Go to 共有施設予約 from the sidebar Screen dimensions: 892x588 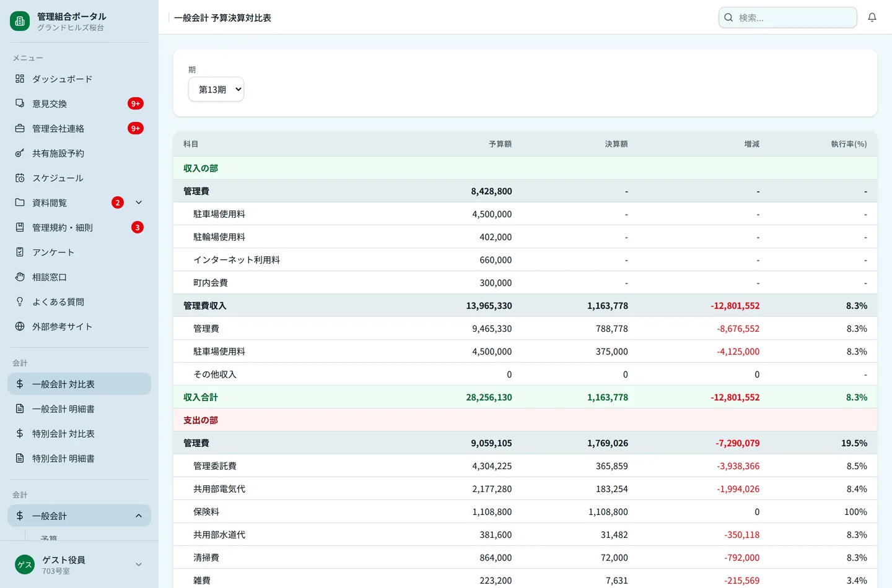[x=79, y=153]
